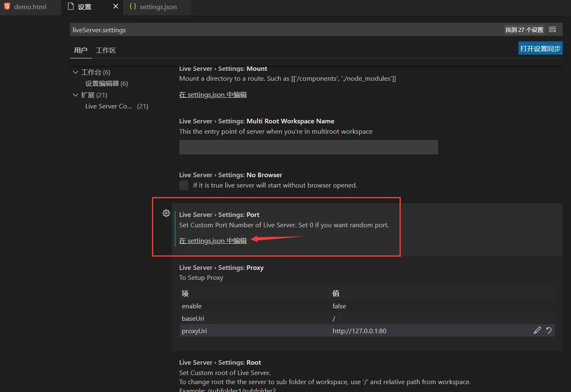Close the 设置 tab
Image resolution: width=571 pixels, height=392 pixels.
tap(116, 7)
